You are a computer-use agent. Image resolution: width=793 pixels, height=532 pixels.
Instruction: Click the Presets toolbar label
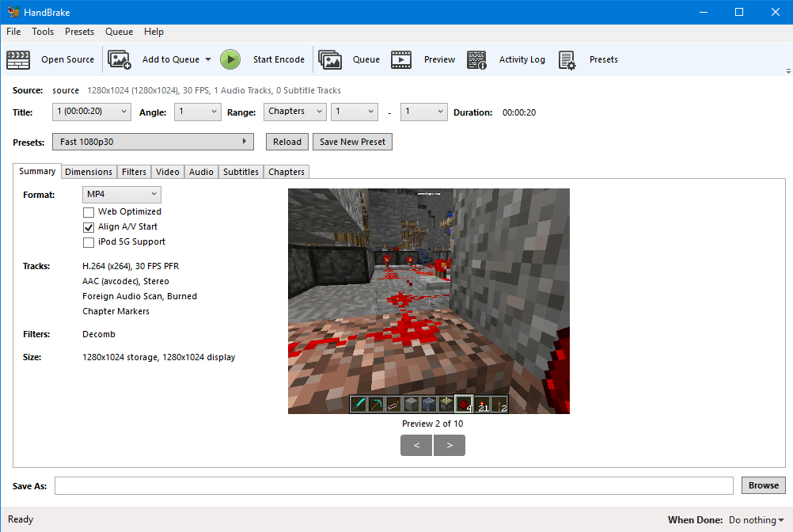603,59
